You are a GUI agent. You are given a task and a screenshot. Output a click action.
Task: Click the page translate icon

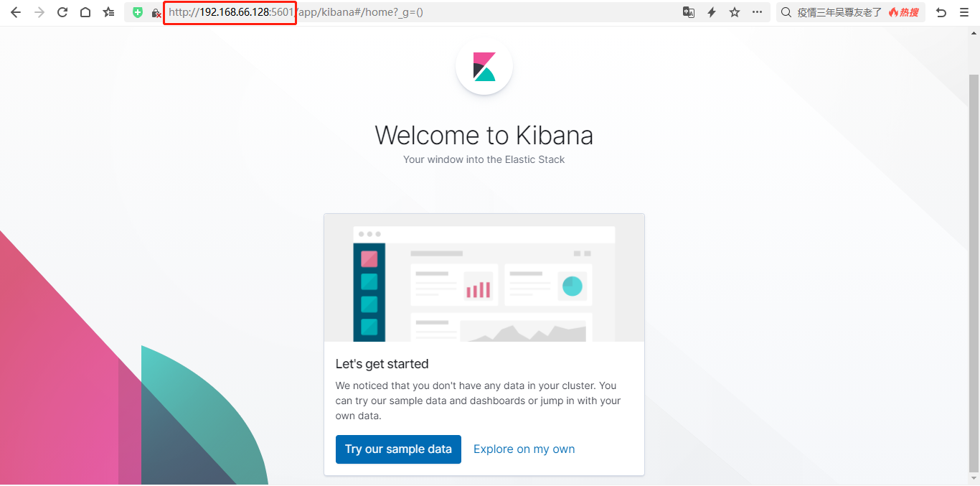[x=689, y=12]
